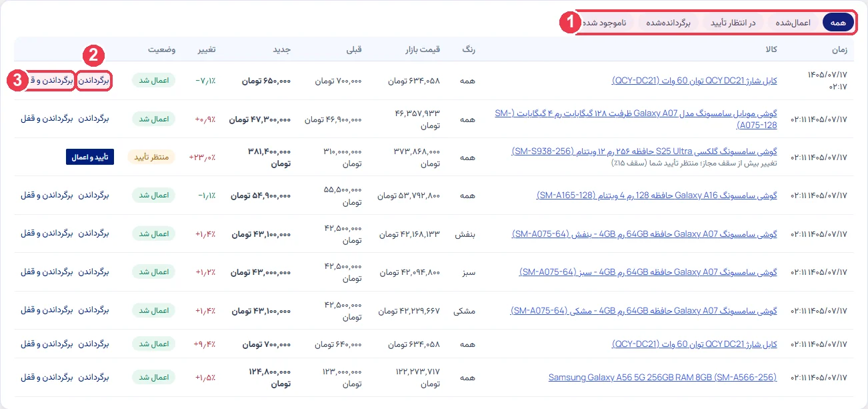Click برگرداندن for QCY cable with +۹٫۴٪ change
Viewport: 868px width, 409px height.
93,344
